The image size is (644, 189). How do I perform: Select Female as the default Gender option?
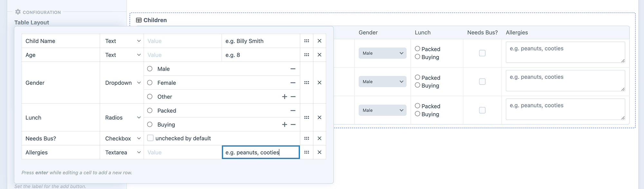(150, 83)
